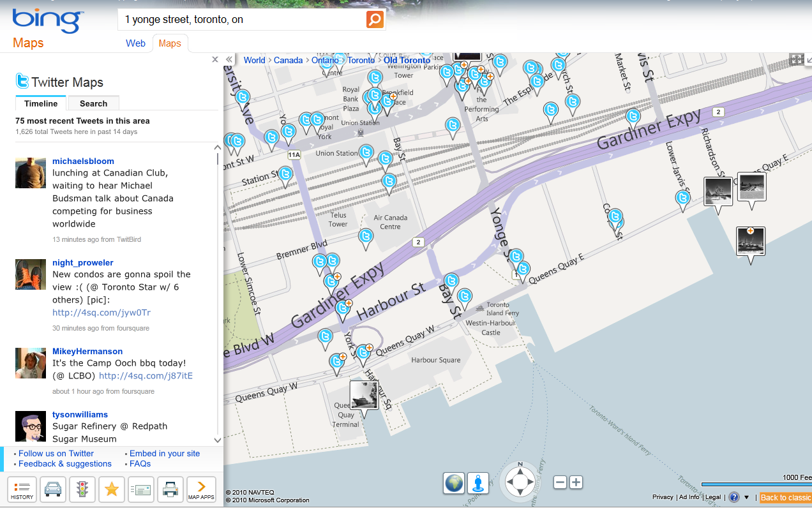
Task: Open the 4sq.com/j87itE link
Action: tap(146, 375)
